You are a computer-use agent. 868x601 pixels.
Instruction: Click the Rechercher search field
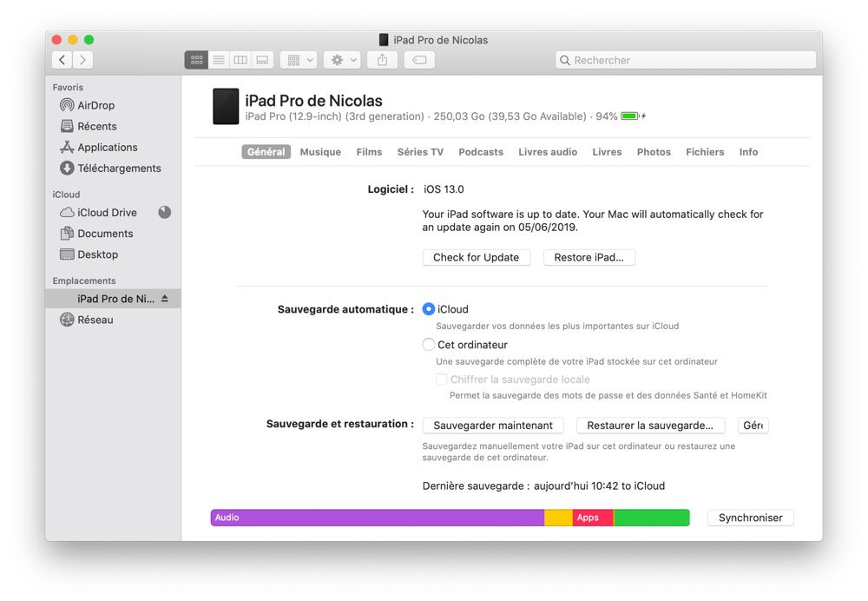coord(686,60)
